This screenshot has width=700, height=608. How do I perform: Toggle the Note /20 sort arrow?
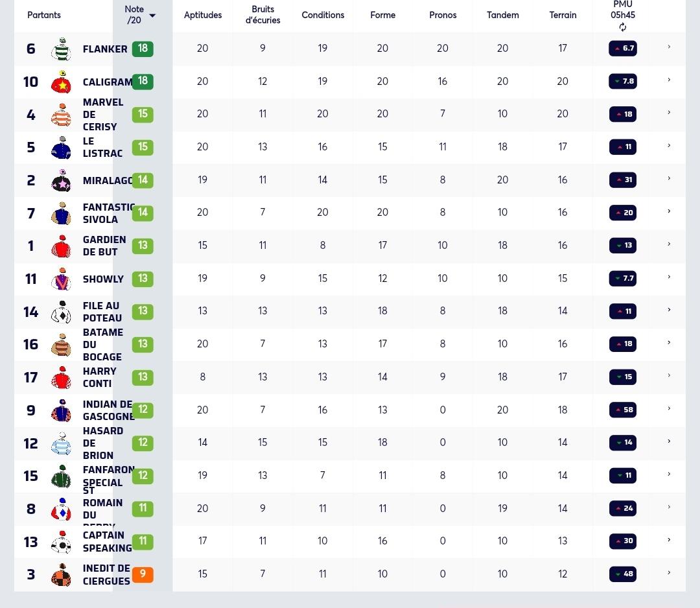tap(152, 15)
